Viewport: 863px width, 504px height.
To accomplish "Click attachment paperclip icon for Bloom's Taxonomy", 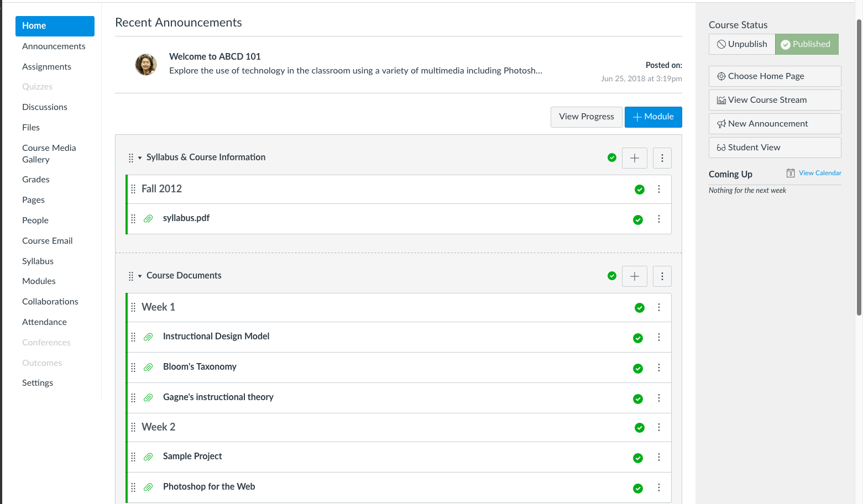I will pyautogui.click(x=148, y=368).
